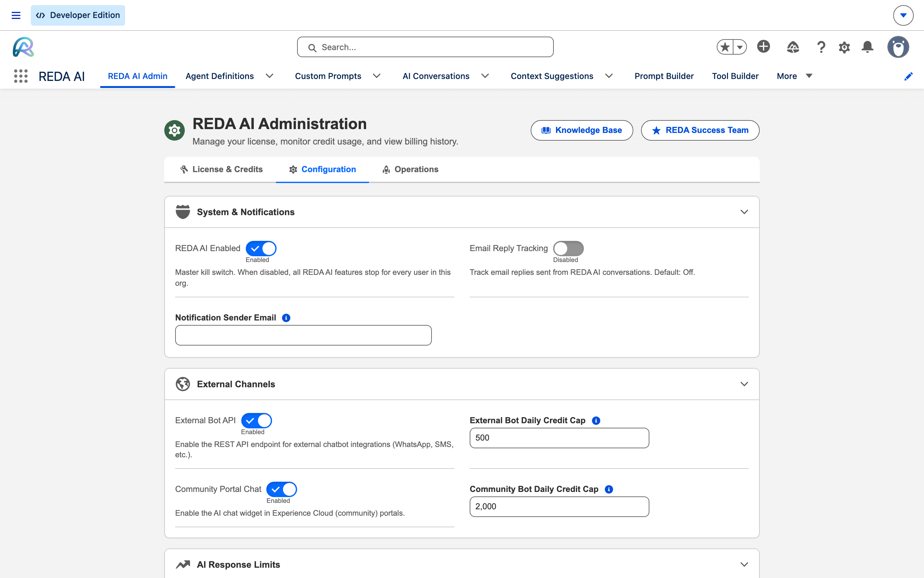
Task: Open the Trailhead guidance icon
Action: coord(793,47)
